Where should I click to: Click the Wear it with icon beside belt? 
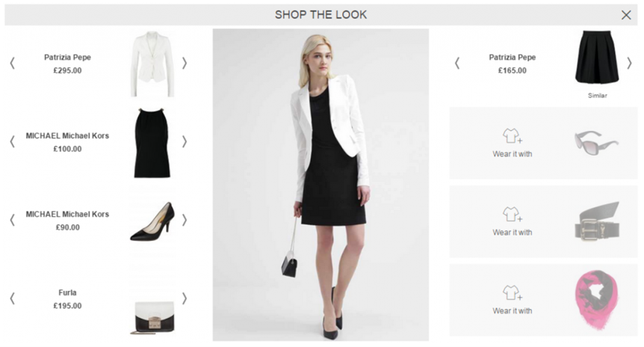click(x=513, y=214)
